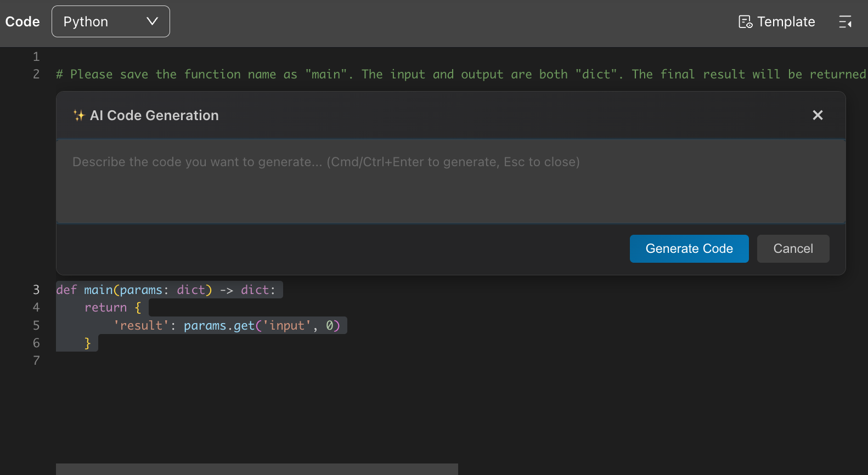Click the collapse panel icon at top right
This screenshot has height=475, width=868.
coord(845,22)
